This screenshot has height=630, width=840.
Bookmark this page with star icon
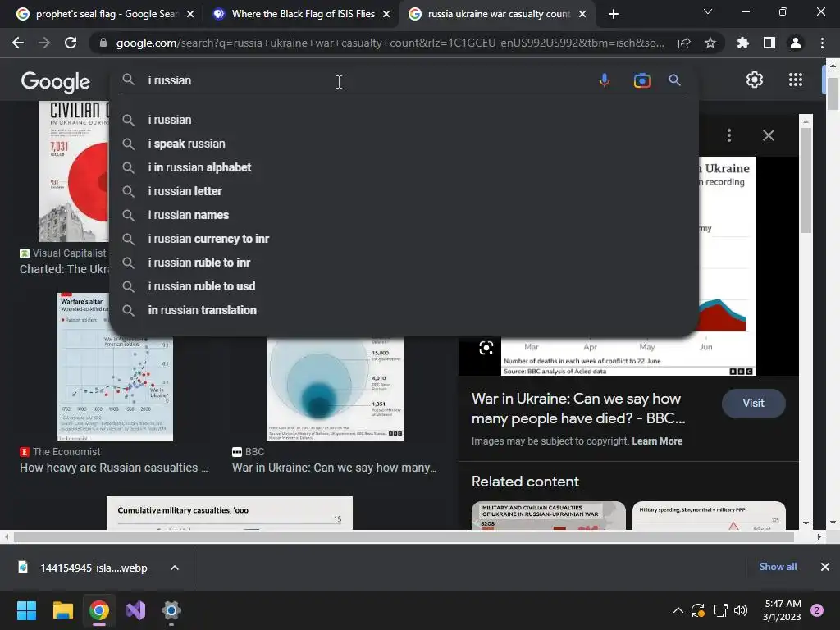pos(710,43)
